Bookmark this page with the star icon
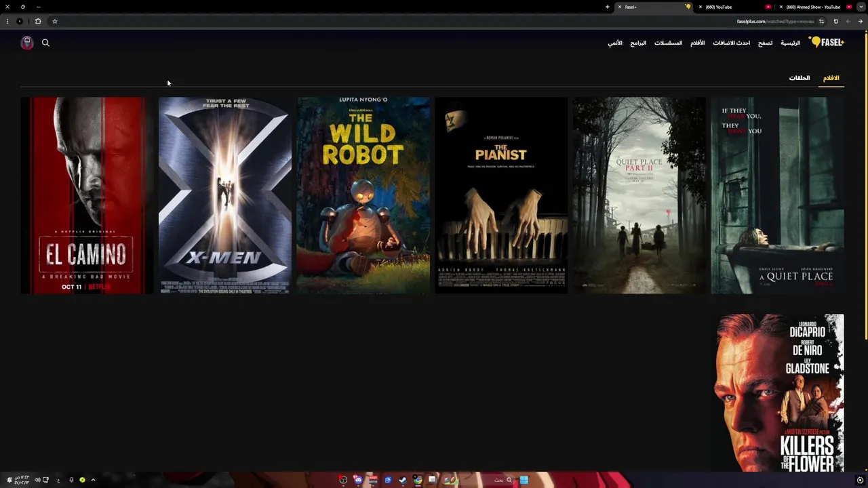 (x=55, y=21)
